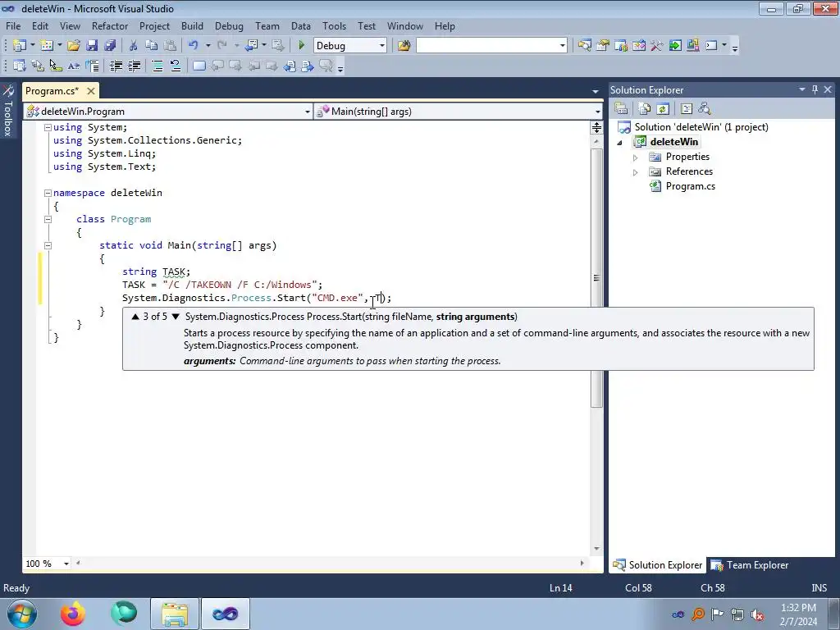Undo last edit with the blue arrow
Screen dimensions: 840x630
(x=194, y=46)
